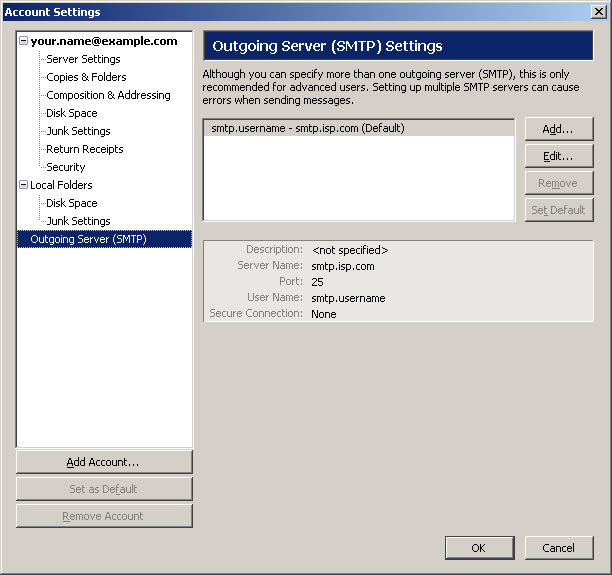The width and height of the screenshot is (612, 575).
Task: Select the Local Folders node
Action: [61, 185]
